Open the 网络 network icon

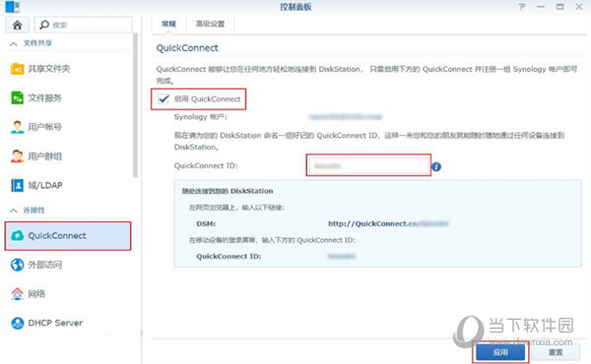[18, 293]
